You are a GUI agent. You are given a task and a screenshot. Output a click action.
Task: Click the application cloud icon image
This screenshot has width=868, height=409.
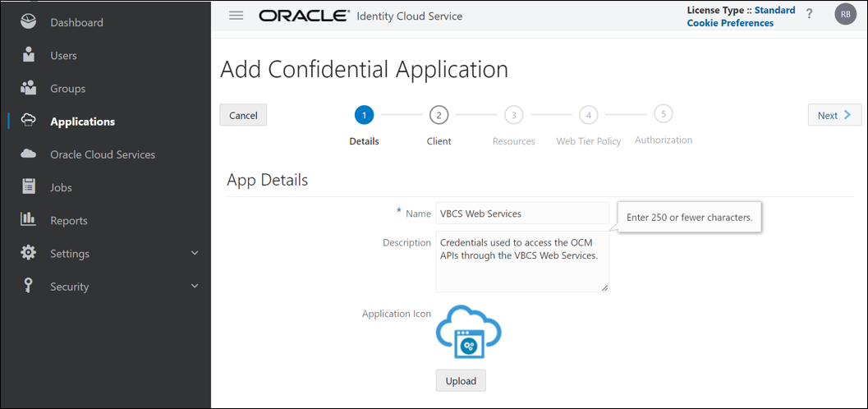(468, 331)
